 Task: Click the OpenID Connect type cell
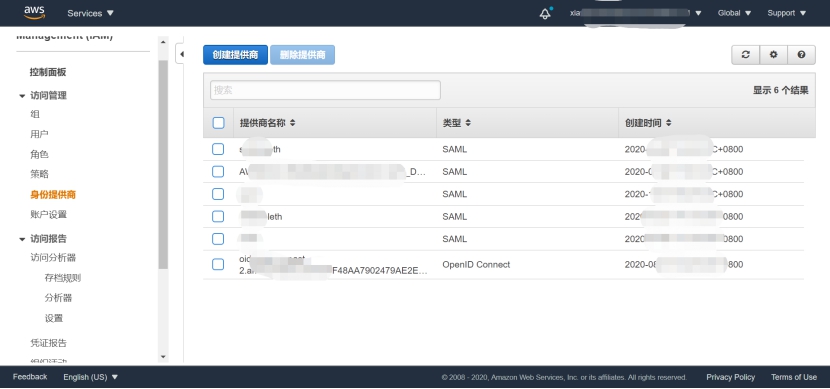[476, 265]
